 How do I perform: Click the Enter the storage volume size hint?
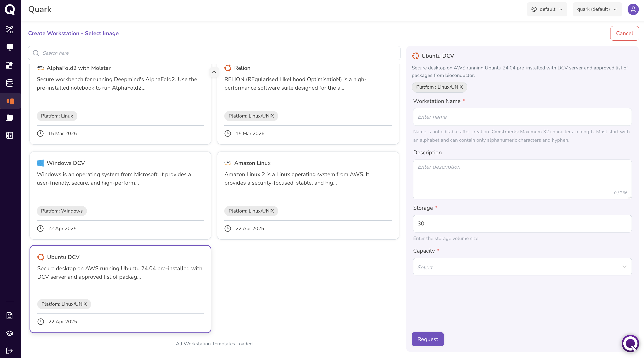446,238
